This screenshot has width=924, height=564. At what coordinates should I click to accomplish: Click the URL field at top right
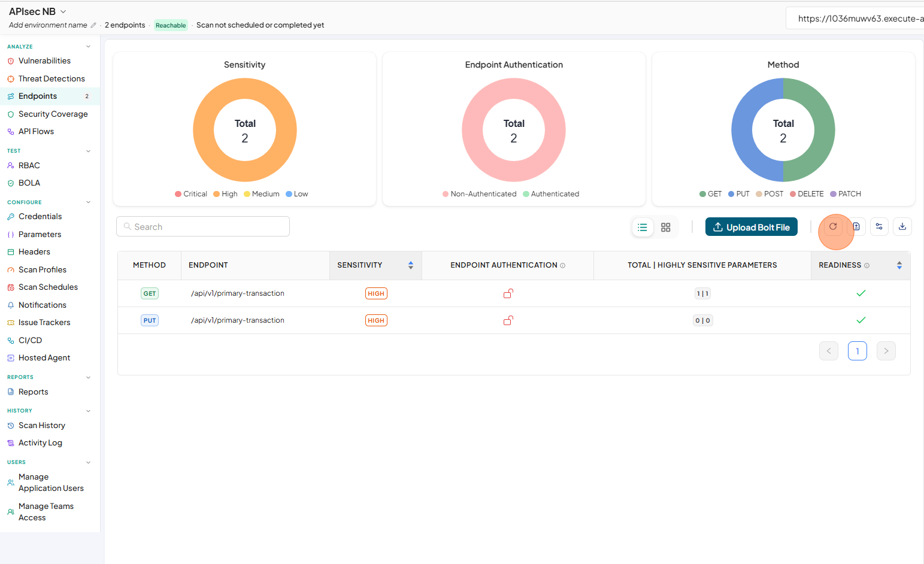(855, 19)
